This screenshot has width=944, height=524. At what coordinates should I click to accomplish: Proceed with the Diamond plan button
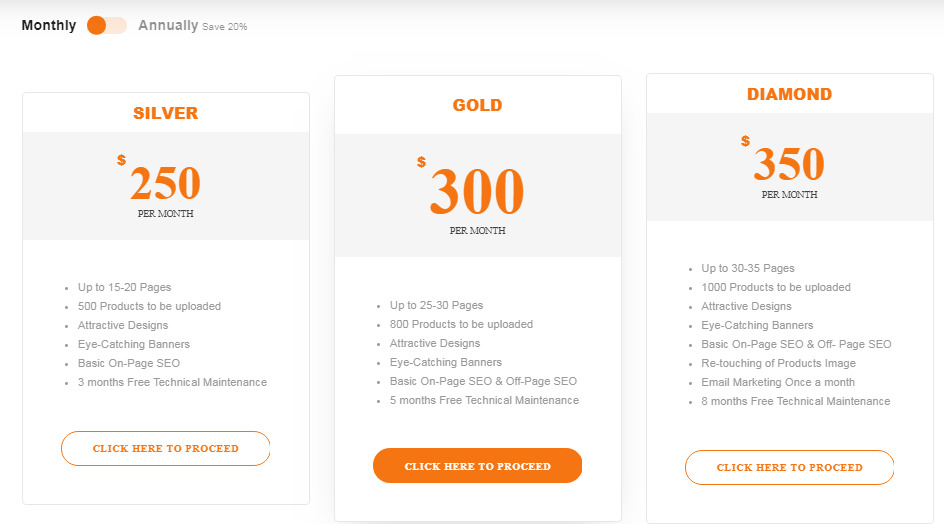click(x=789, y=467)
